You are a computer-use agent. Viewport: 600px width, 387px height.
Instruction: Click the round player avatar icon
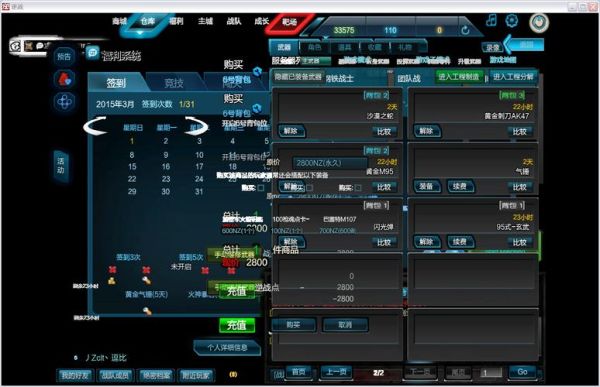[x=539, y=23]
